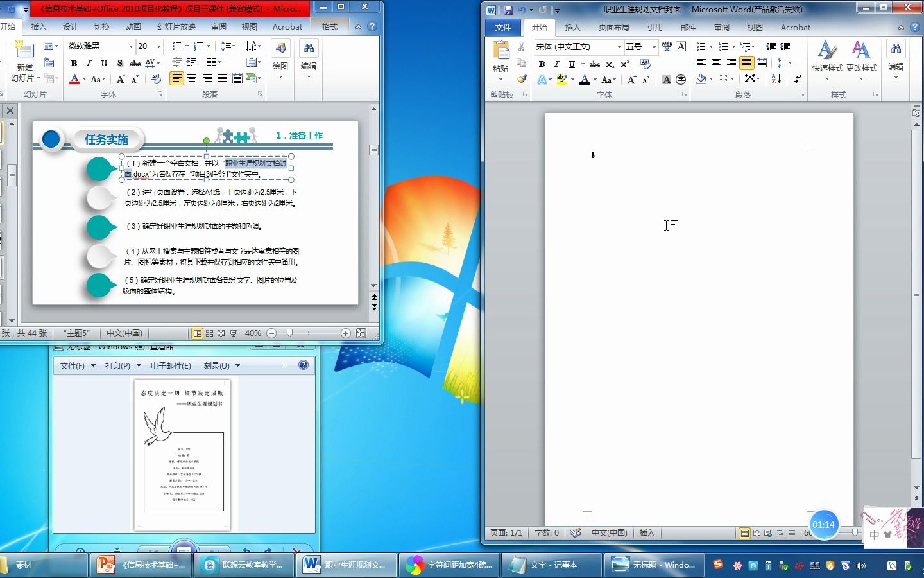Click the Shading paint bucket in Word
The width and height of the screenshot is (924, 578).
tap(702, 79)
